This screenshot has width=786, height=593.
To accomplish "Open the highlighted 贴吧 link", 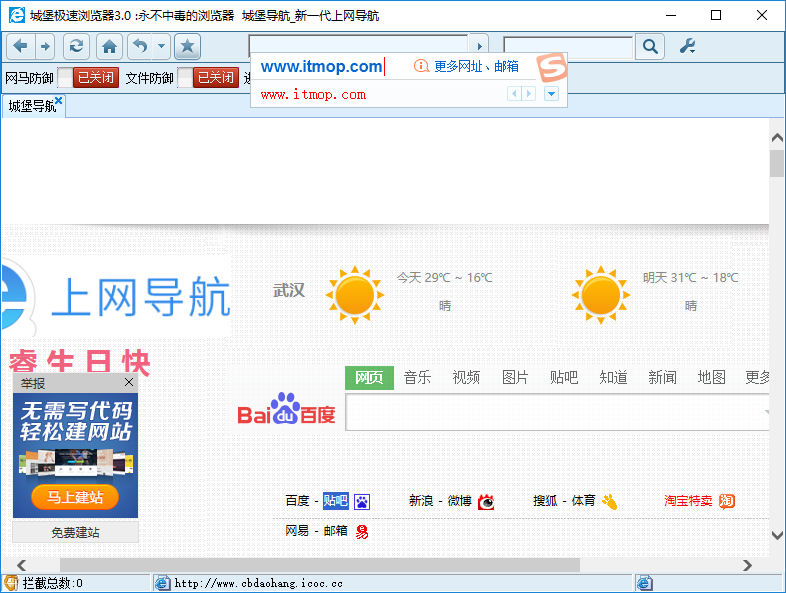I will point(335,501).
